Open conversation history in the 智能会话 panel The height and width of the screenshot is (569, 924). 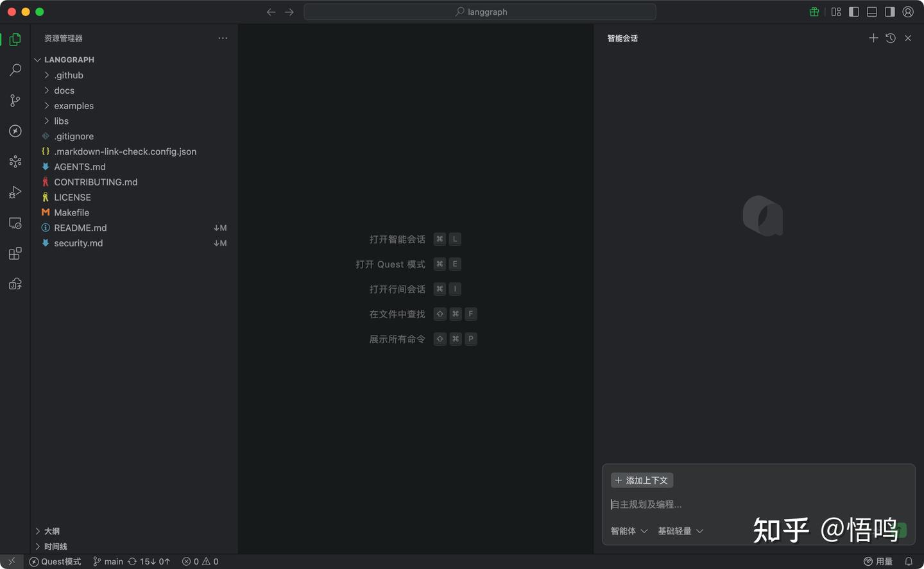tap(890, 38)
